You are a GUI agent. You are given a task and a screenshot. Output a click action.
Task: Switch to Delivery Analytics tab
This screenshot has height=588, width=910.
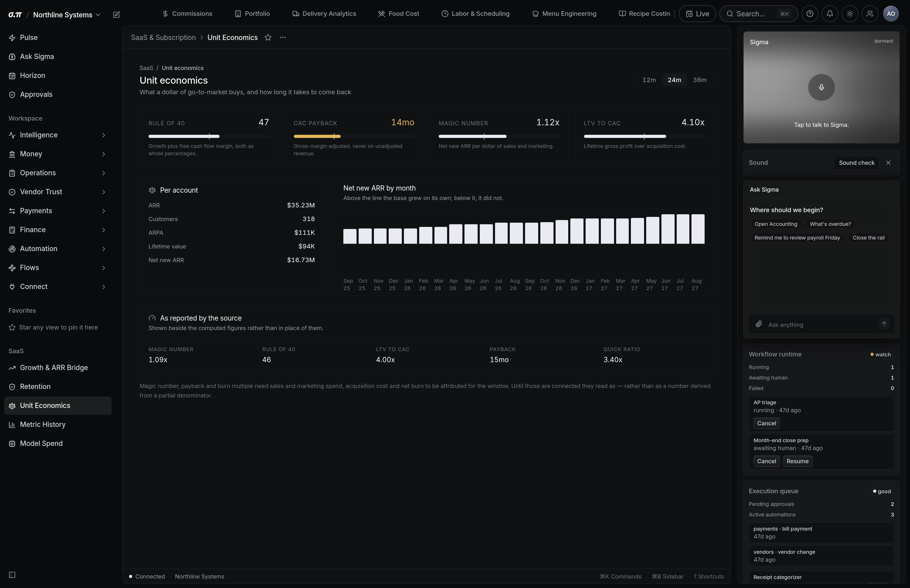(324, 14)
